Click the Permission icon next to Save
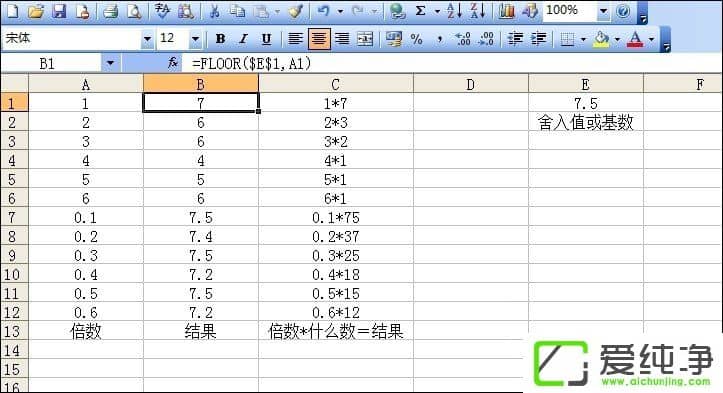 (x=83, y=11)
